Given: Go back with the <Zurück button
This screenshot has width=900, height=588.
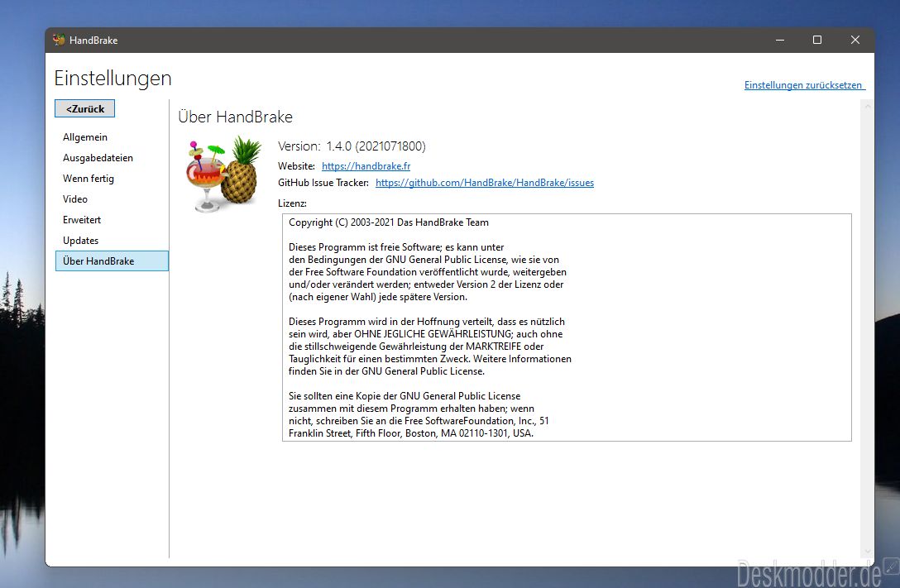Looking at the screenshot, I should [x=85, y=108].
